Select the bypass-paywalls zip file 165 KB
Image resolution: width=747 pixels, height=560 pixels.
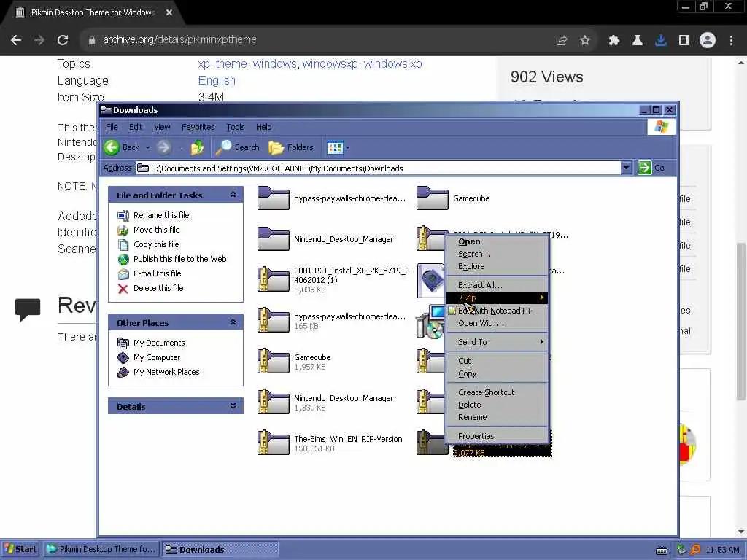pyautogui.click(x=274, y=321)
